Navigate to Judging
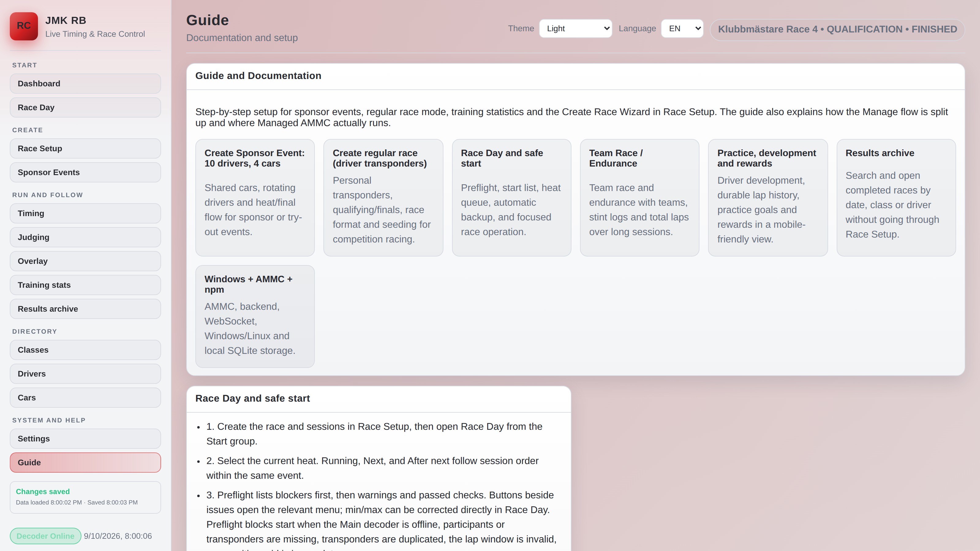The image size is (980, 551). tap(85, 237)
